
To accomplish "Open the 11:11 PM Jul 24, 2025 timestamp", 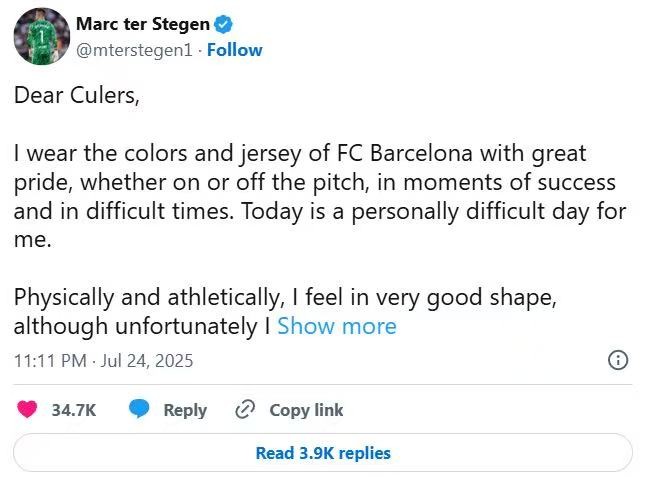I will click(104, 360).
